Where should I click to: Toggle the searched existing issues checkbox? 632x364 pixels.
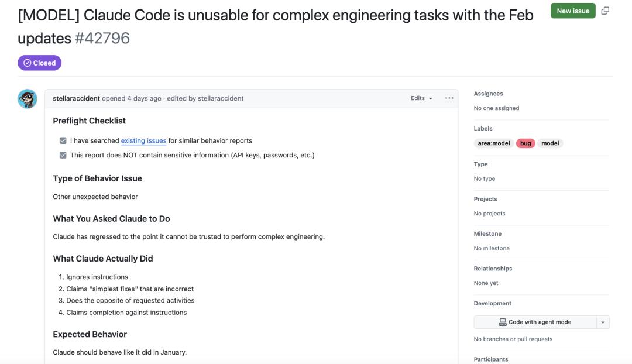click(63, 140)
